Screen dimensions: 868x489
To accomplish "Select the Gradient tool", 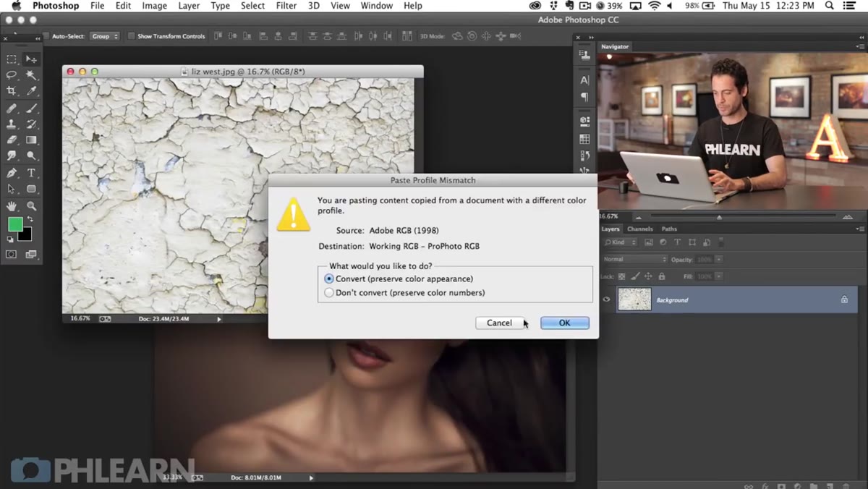I will 31,140.
